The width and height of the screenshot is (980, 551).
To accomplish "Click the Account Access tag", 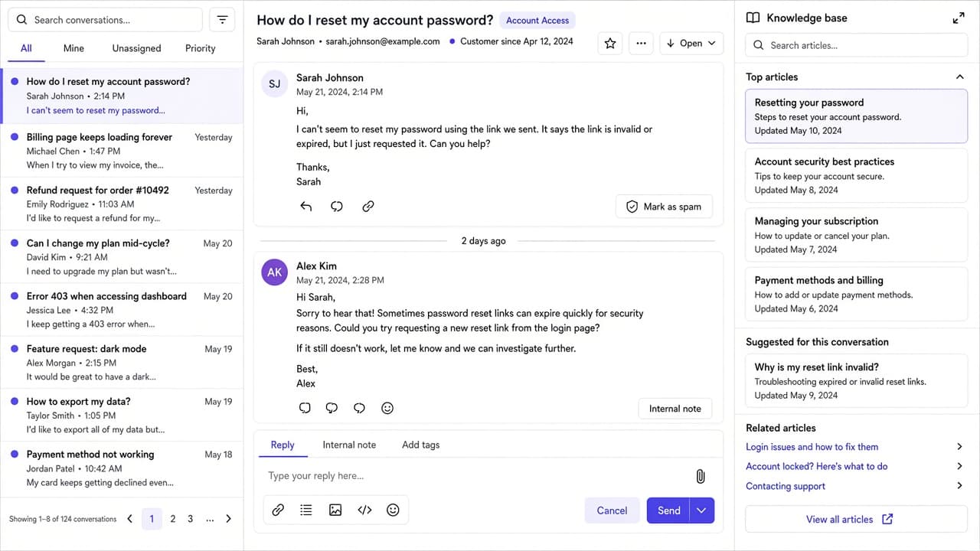I will pyautogui.click(x=537, y=21).
